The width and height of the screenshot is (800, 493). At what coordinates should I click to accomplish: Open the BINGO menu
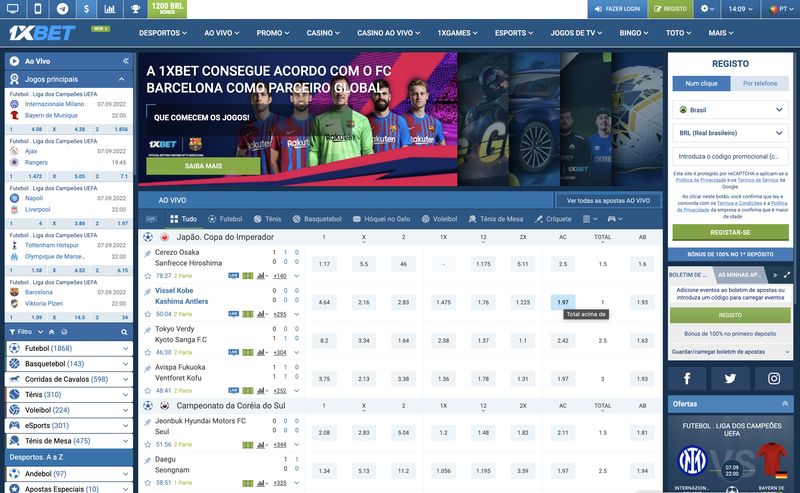coord(634,33)
